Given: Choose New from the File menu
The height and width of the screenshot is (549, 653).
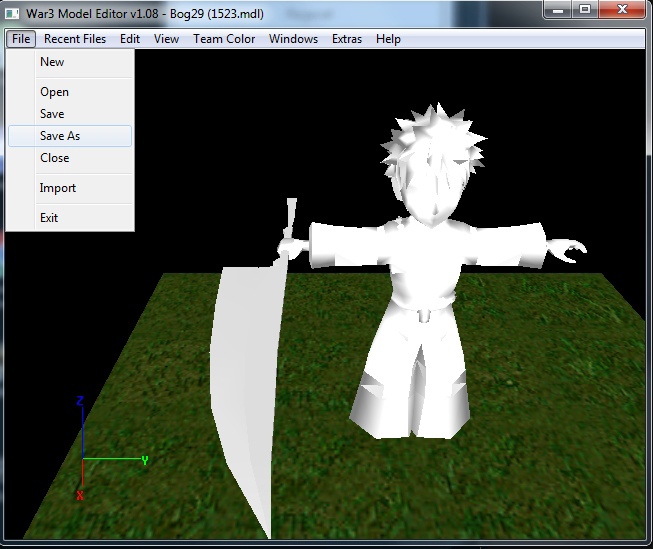Looking at the screenshot, I should point(70,62).
